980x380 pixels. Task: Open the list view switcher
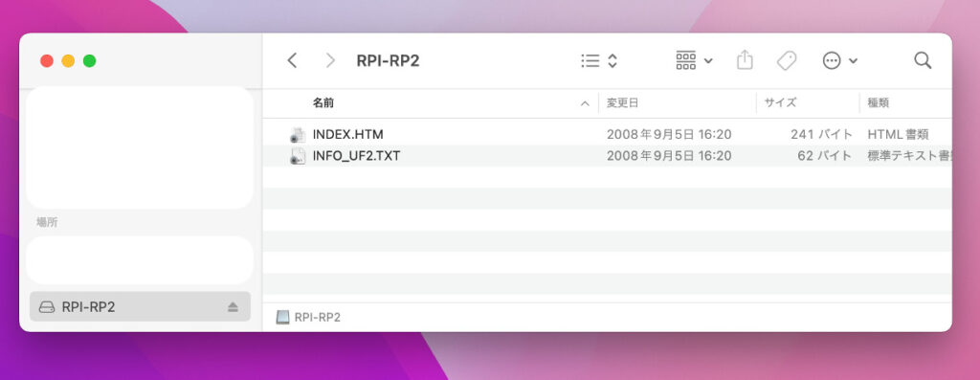(x=599, y=60)
